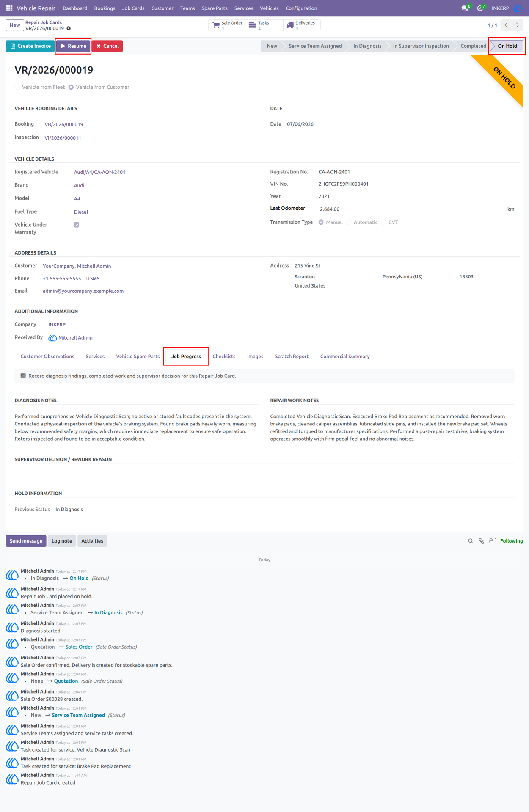Open the Activities chatter button
This screenshot has height=812, width=529.
coord(92,541)
